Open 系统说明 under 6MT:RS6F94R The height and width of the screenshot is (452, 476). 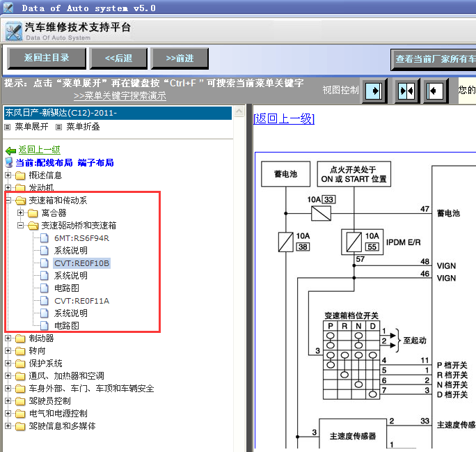point(71,251)
